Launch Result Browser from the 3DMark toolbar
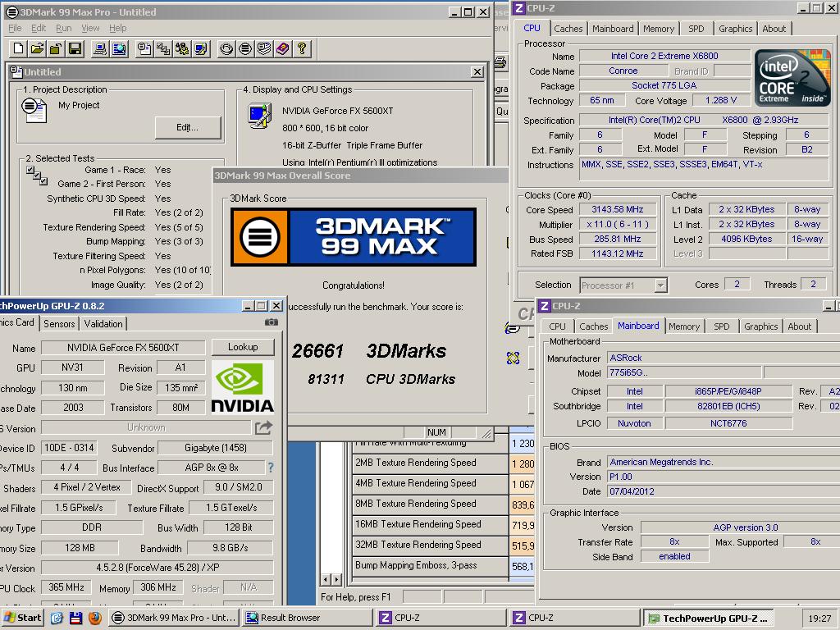Viewport: 840px width, 630px height. [x=119, y=48]
